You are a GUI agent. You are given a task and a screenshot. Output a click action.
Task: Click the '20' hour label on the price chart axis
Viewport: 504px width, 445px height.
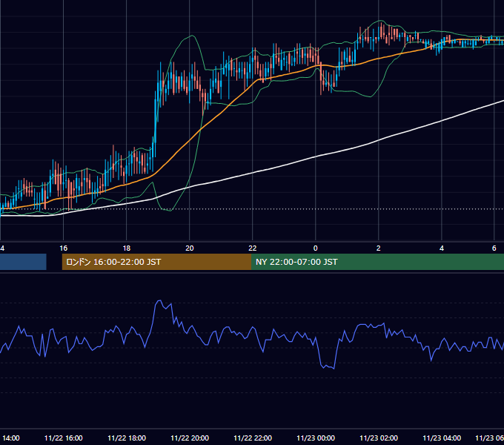coord(190,248)
